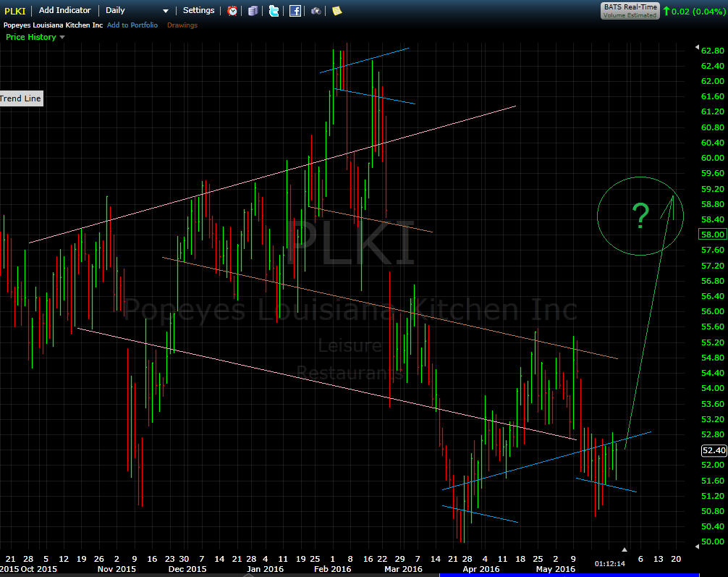Click the May 2016 axis label
The height and width of the screenshot is (577, 728).
coord(555,569)
